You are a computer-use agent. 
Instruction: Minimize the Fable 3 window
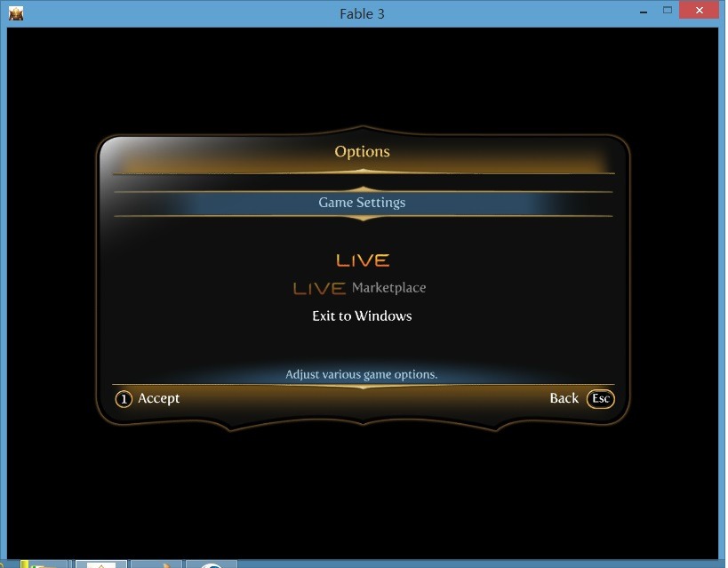click(x=644, y=12)
